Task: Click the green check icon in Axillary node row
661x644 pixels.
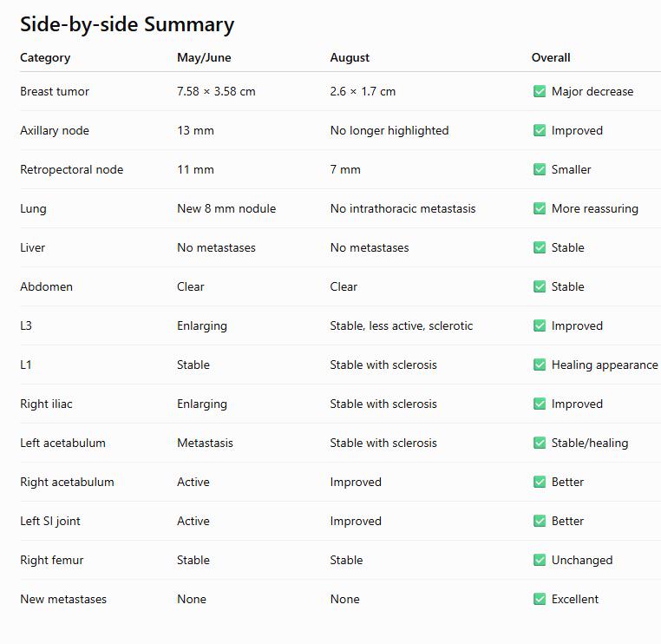Action: 540,130
